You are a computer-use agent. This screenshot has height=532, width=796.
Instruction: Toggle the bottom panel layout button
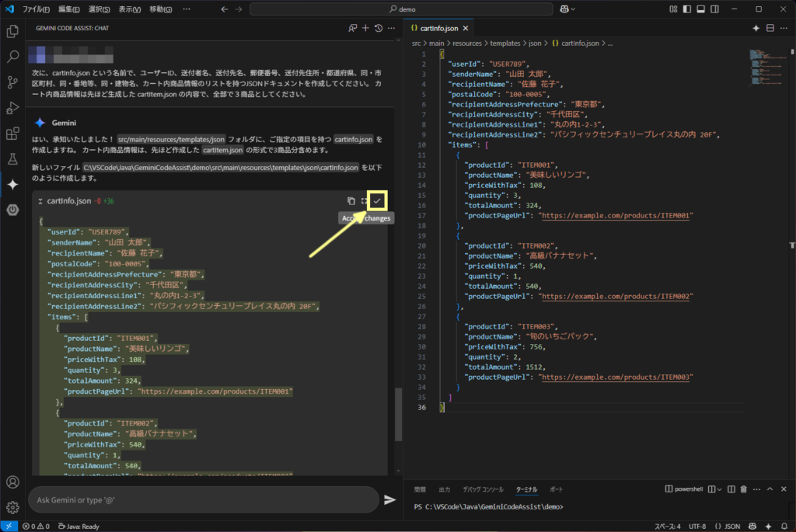[700, 9]
